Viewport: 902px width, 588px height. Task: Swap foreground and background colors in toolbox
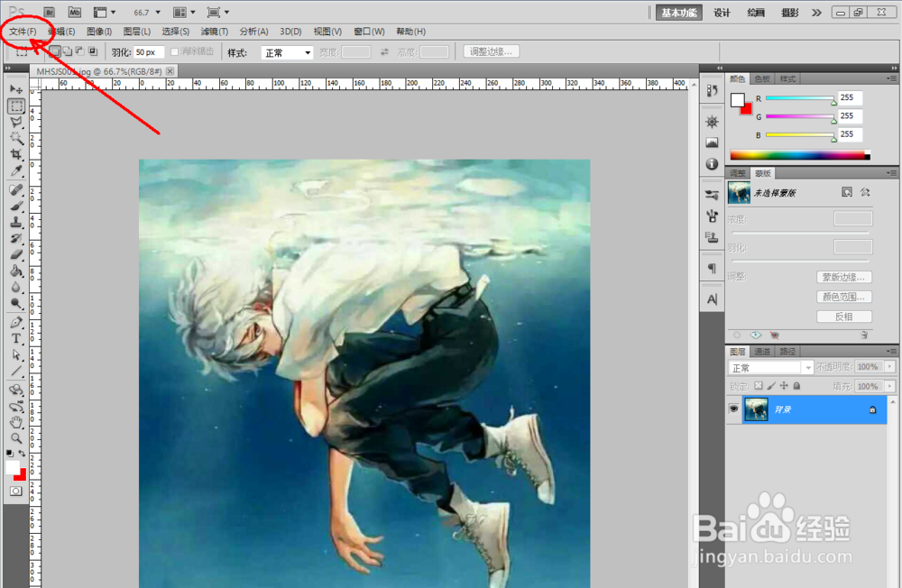22,454
